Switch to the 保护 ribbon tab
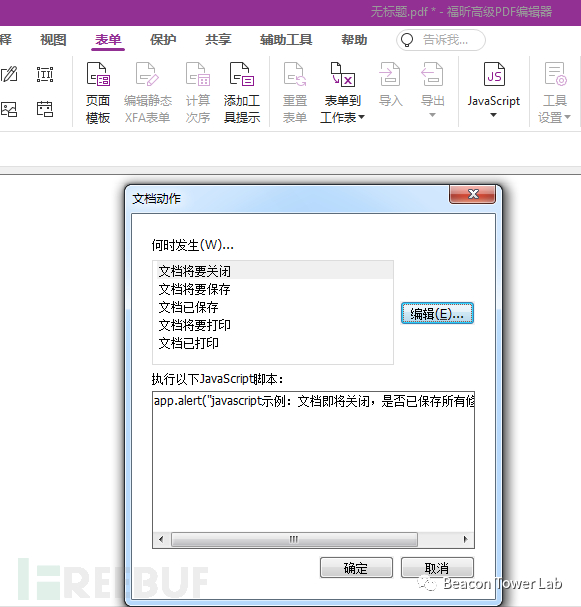Viewport: 581px width, 607px height. click(x=163, y=39)
